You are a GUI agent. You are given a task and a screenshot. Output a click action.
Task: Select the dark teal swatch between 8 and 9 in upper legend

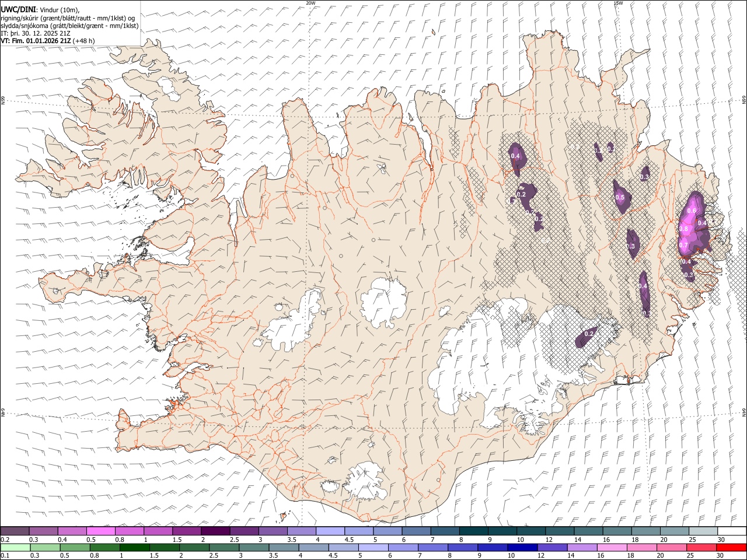pyautogui.click(x=473, y=531)
